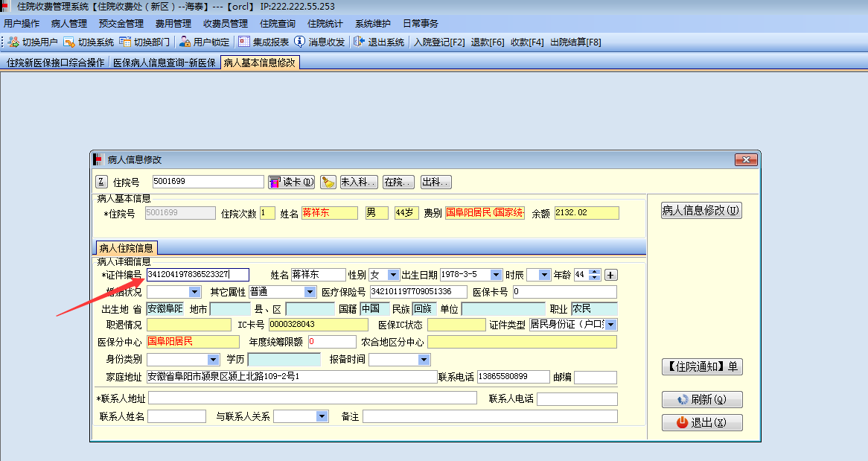The image size is (868, 461).
Task: Open the 日常事务 menu
Action: pos(420,24)
